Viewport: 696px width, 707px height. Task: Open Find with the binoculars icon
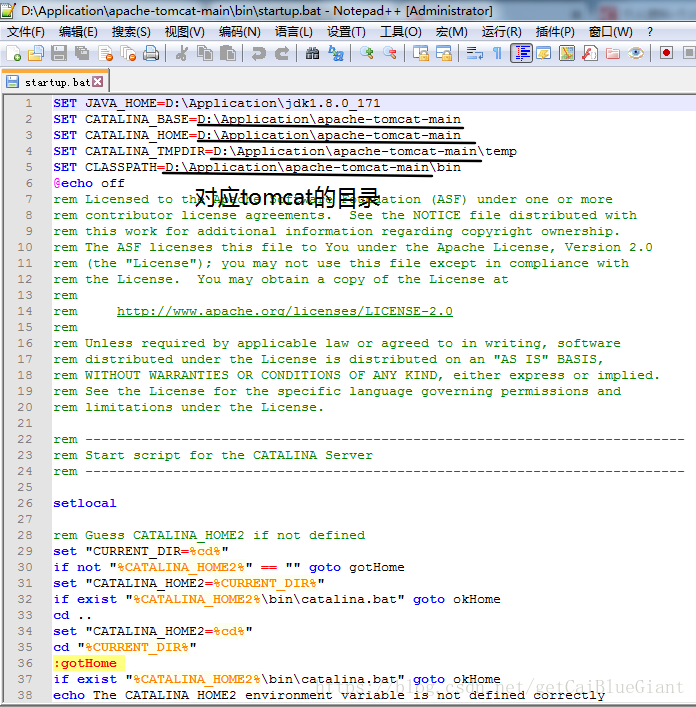pos(312,53)
